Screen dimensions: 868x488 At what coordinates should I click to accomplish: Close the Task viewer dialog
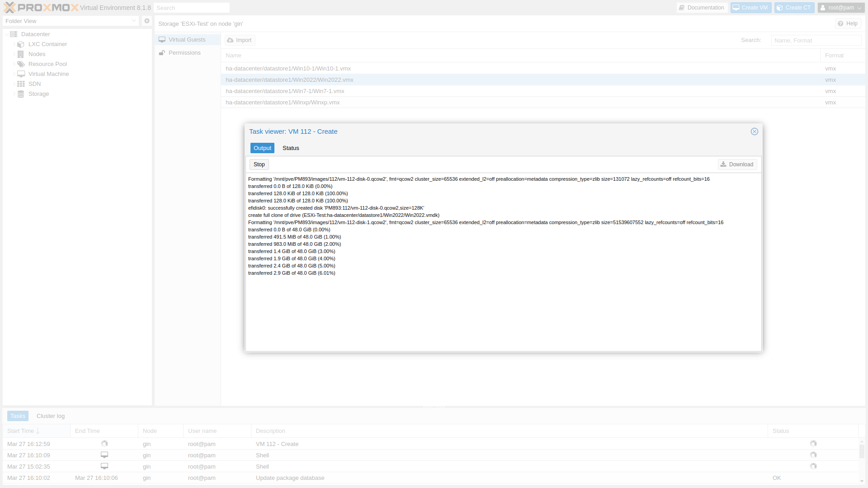tap(754, 131)
